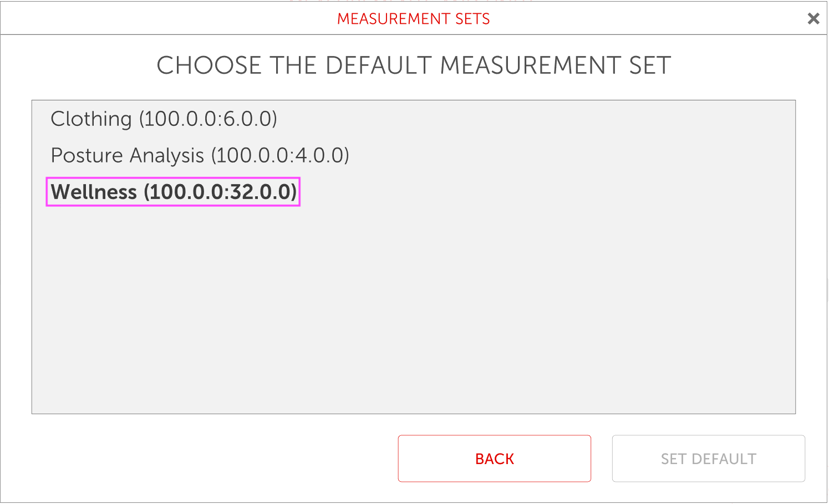This screenshot has height=504, width=829.
Task: Pick the Posture Analysis (100.0.0:4.0.0) entry
Action: [200, 156]
